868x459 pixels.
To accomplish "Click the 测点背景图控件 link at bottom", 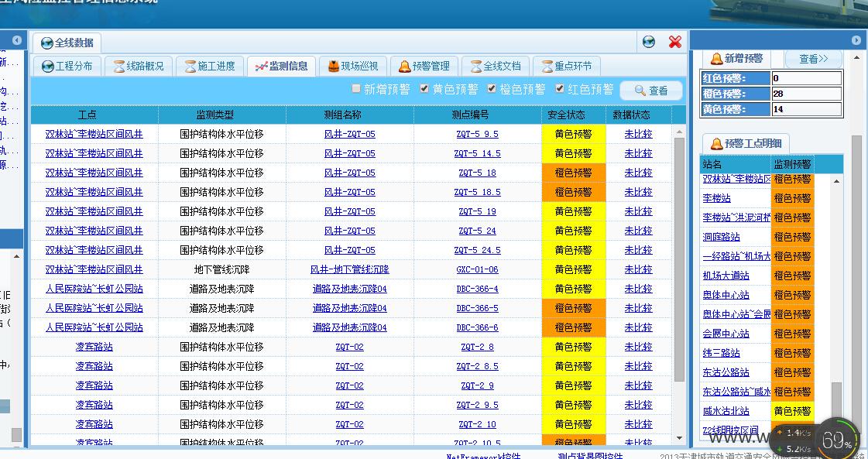I will (x=590, y=456).
